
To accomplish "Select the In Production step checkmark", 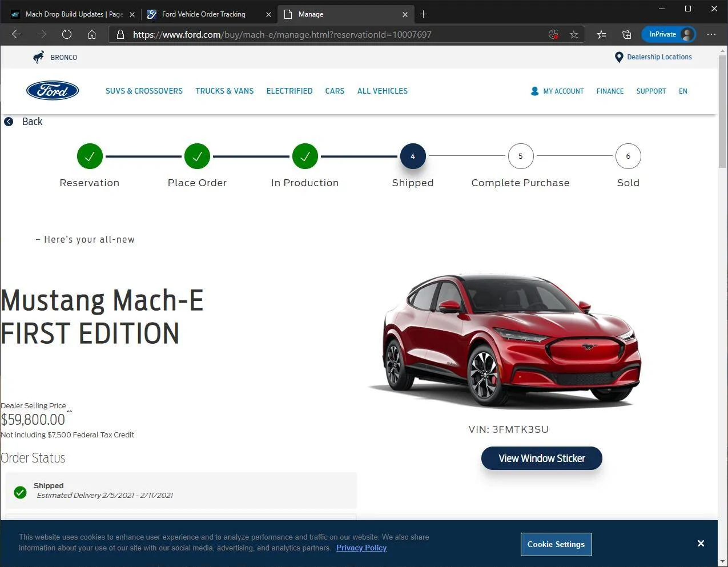I will coord(305,156).
